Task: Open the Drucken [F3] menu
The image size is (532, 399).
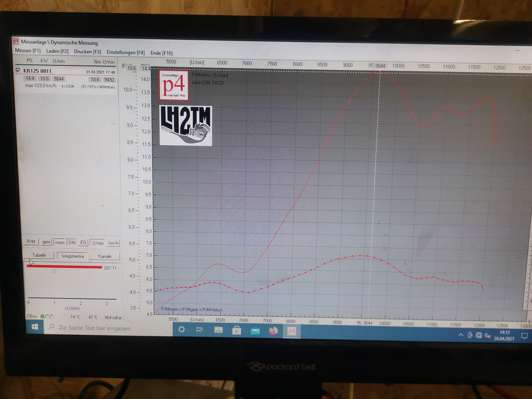Action: coord(87,52)
